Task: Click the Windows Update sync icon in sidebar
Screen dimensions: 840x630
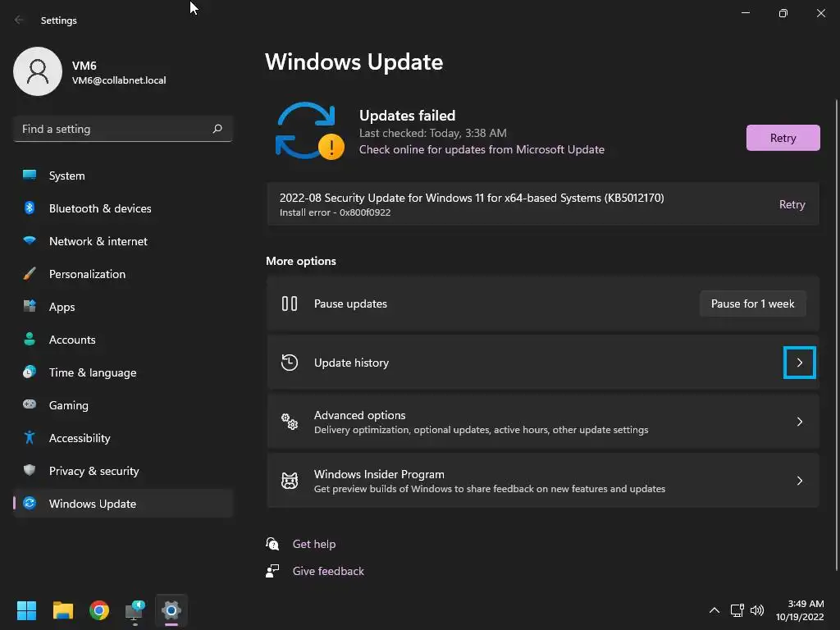Action: [x=30, y=503]
